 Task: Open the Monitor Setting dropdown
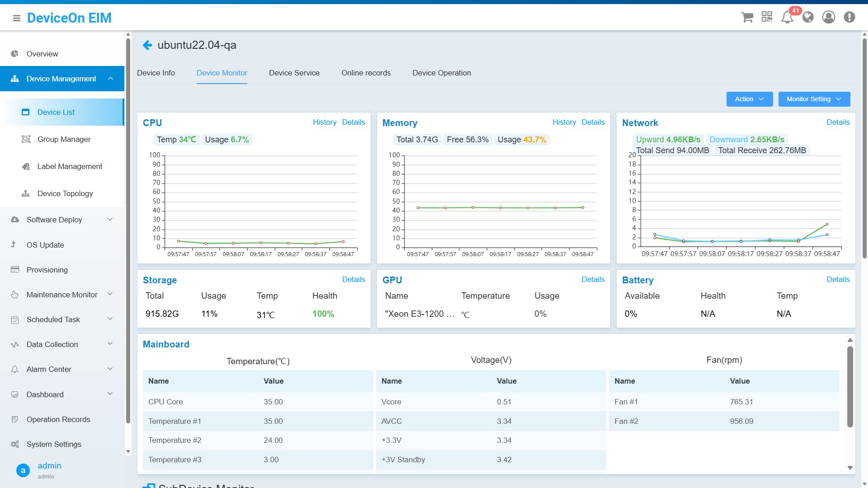[814, 99]
